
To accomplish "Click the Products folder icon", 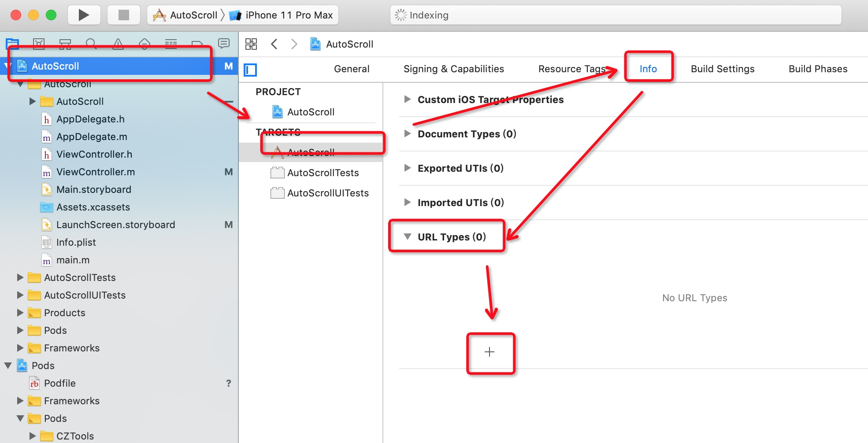I will (34, 313).
